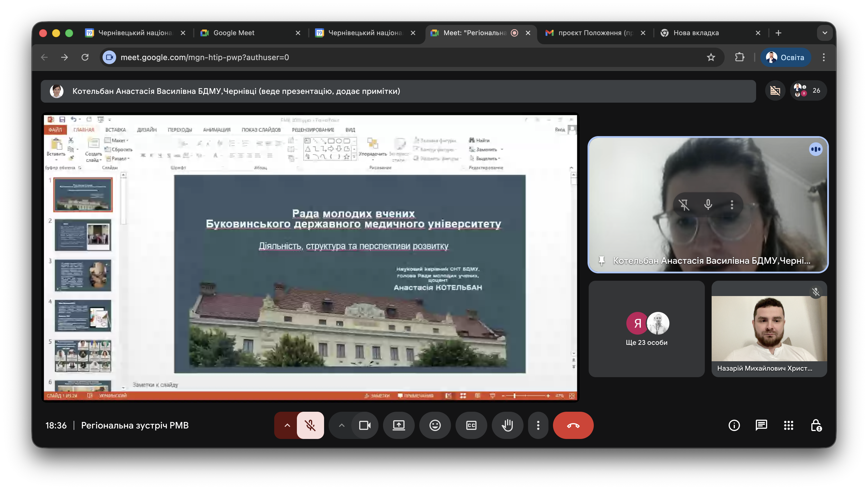Open host controls with the lock icon

[816, 425]
